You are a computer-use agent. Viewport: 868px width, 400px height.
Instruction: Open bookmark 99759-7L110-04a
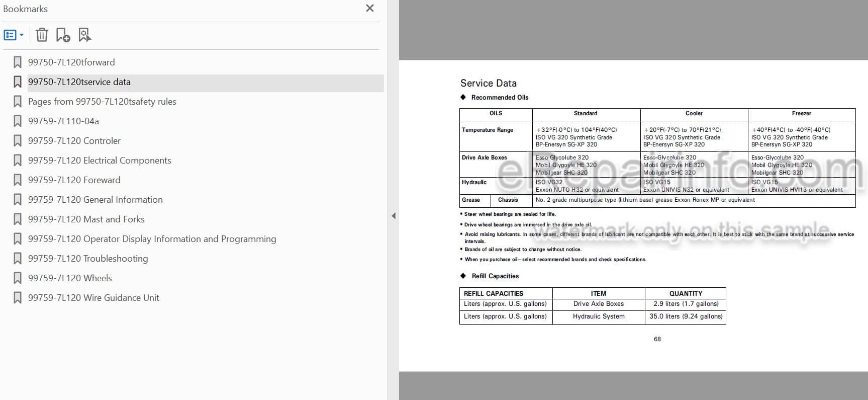point(63,121)
